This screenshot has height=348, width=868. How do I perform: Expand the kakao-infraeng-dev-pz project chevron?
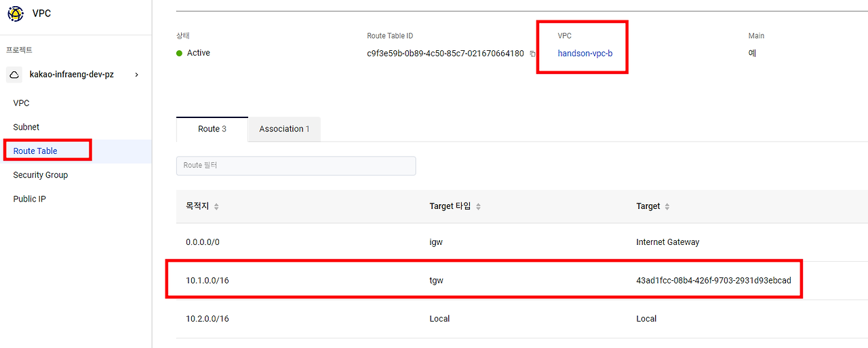click(x=137, y=75)
